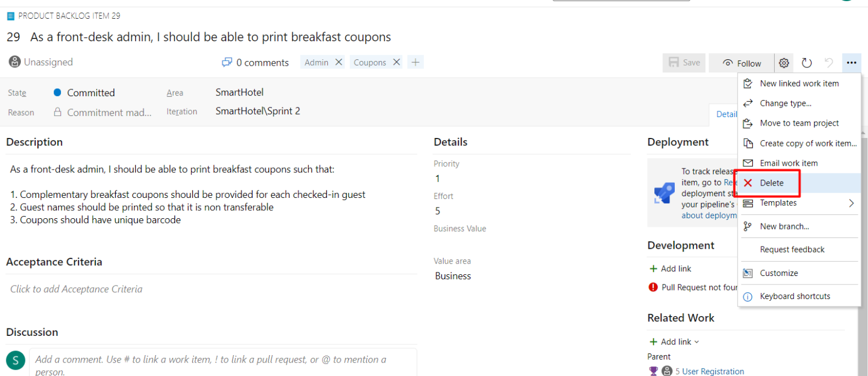Open the State Committed dropdown

tap(90, 93)
